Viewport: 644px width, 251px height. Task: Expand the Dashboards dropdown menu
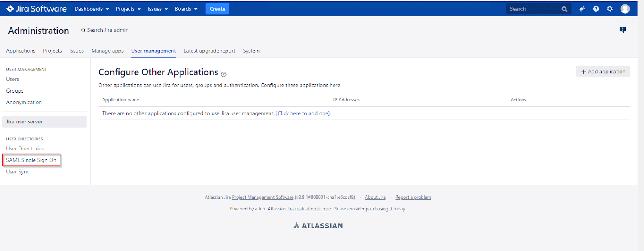tap(92, 9)
